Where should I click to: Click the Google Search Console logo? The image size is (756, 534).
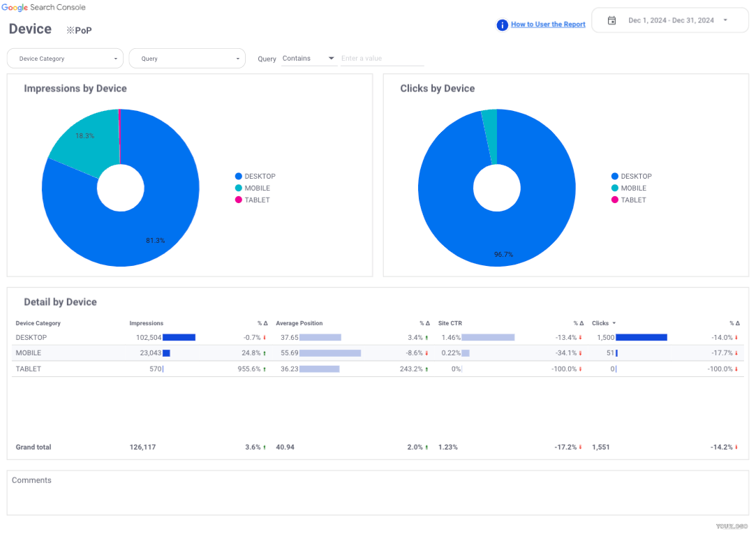point(44,7)
